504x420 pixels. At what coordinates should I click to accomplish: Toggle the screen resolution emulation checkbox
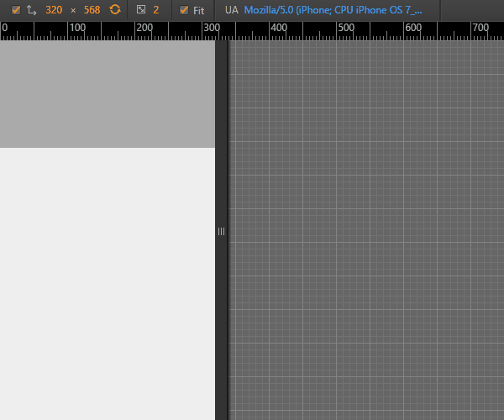[15, 11]
